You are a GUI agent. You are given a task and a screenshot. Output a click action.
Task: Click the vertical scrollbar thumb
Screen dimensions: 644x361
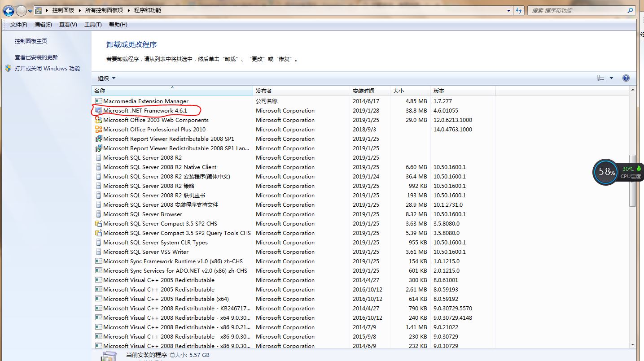pyautogui.click(x=633, y=180)
